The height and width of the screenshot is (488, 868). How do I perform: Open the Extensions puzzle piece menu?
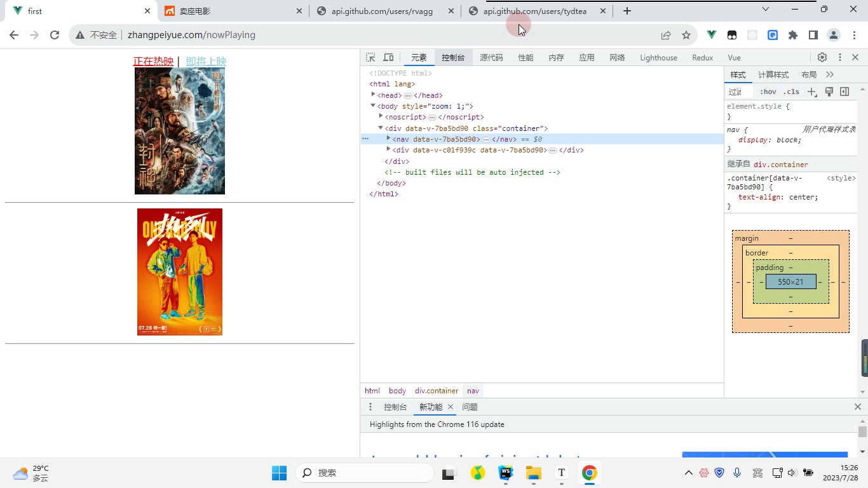(793, 35)
